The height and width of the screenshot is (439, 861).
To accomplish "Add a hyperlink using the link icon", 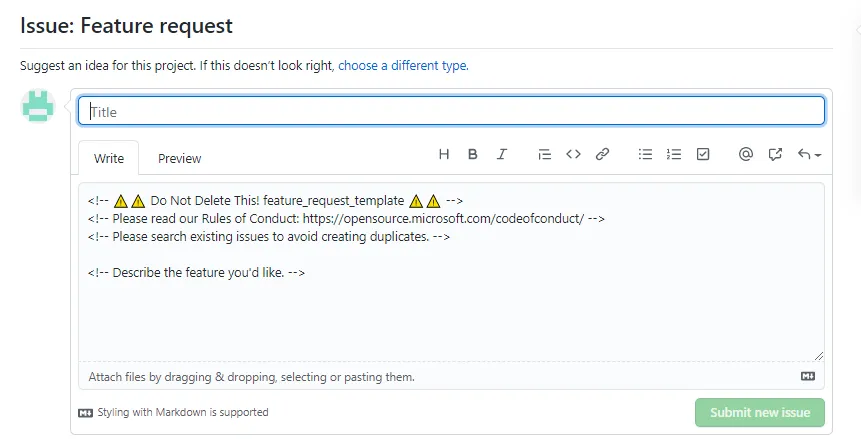I will tap(602, 155).
